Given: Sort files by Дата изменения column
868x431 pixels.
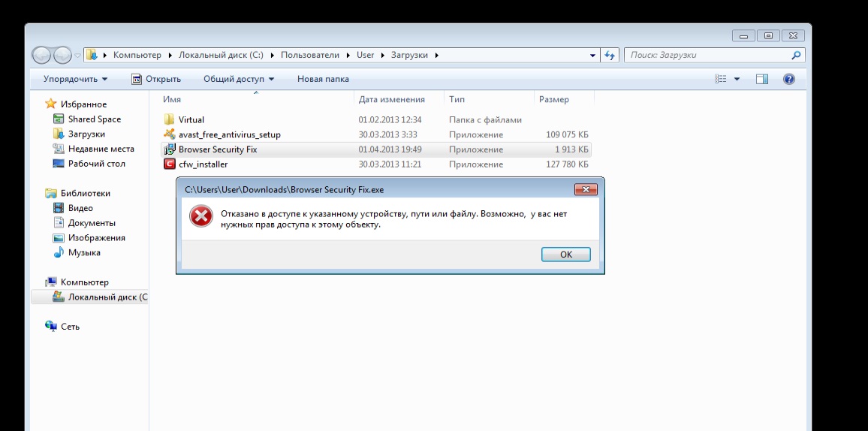Looking at the screenshot, I should click(399, 100).
